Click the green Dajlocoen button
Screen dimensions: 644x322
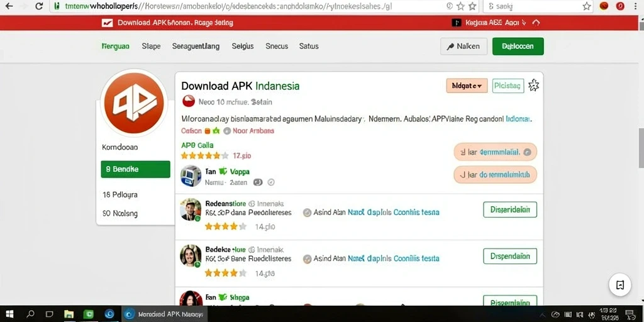[518, 47]
